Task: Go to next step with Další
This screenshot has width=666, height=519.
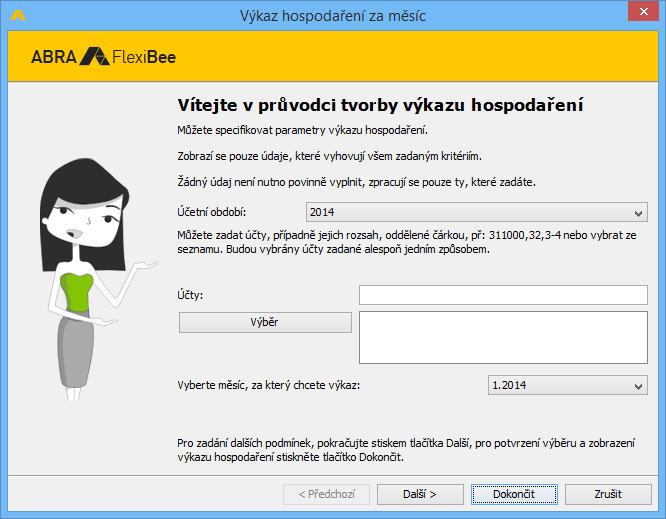Action: 420,494
